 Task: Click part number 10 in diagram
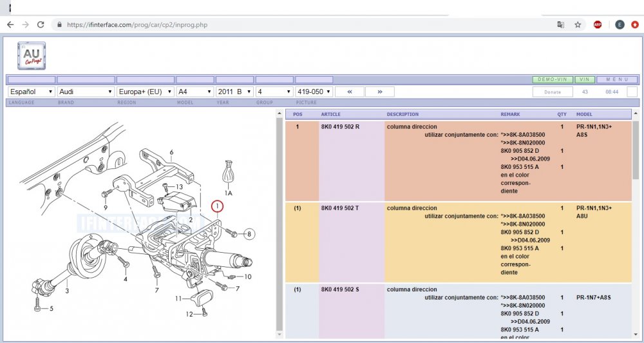(248, 277)
